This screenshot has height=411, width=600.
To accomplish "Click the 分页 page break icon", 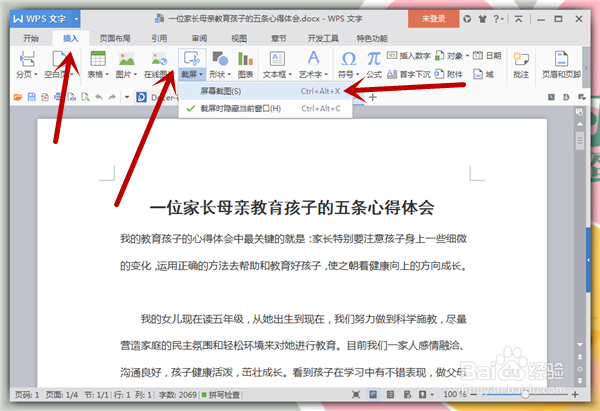I will [x=27, y=59].
